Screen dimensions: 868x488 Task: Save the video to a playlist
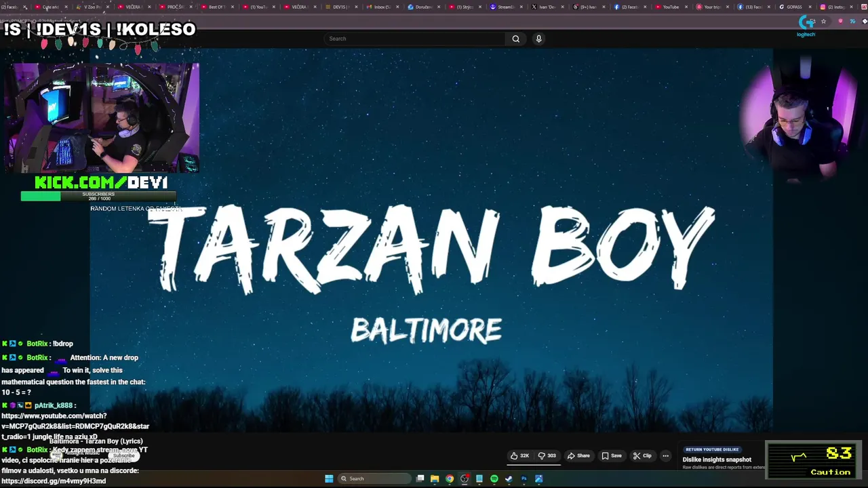point(611,455)
